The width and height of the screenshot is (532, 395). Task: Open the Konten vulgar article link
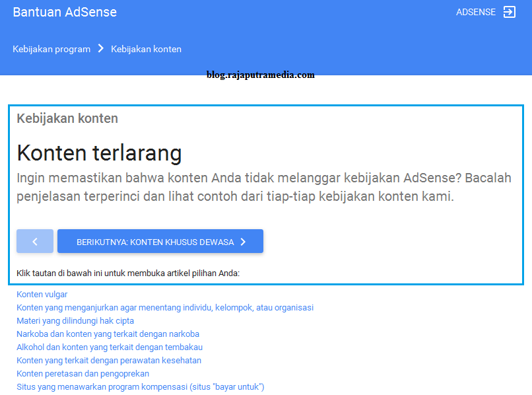pos(42,295)
